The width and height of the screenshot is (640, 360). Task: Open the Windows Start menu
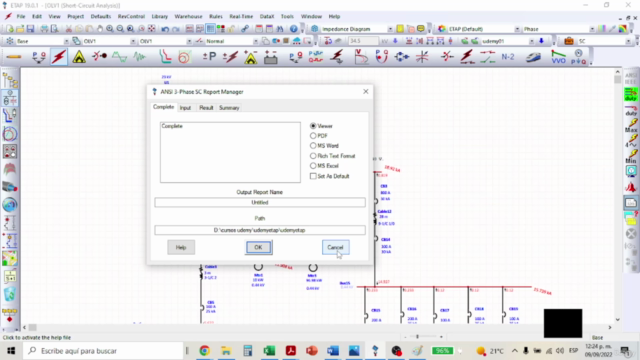tap(11, 351)
